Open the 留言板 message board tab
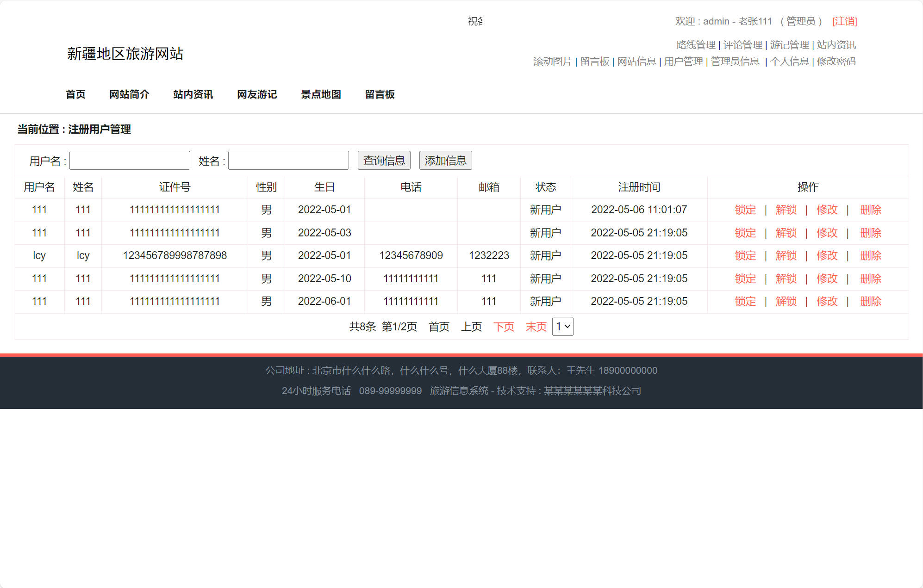The image size is (923, 588). (380, 94)
